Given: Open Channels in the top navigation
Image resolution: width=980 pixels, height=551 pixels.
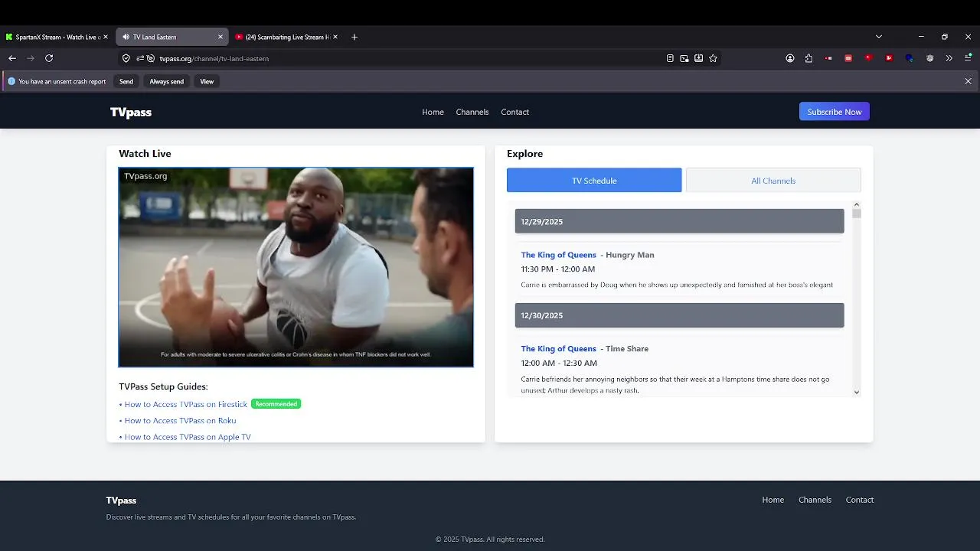Looking at the screenshot, I should coord(472,112).
